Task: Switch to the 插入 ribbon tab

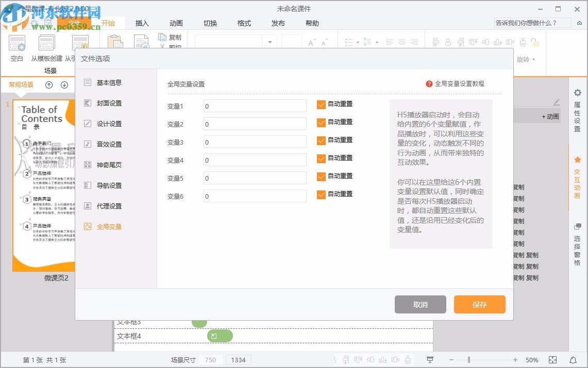Action: [142, 23]
